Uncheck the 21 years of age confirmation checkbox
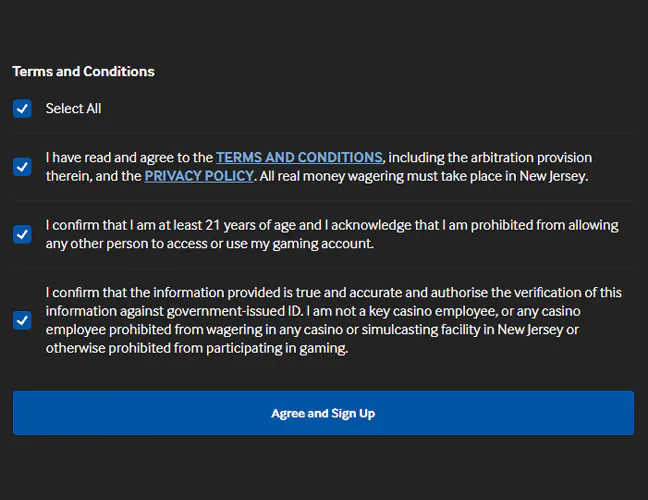 [x=22, y=234]
